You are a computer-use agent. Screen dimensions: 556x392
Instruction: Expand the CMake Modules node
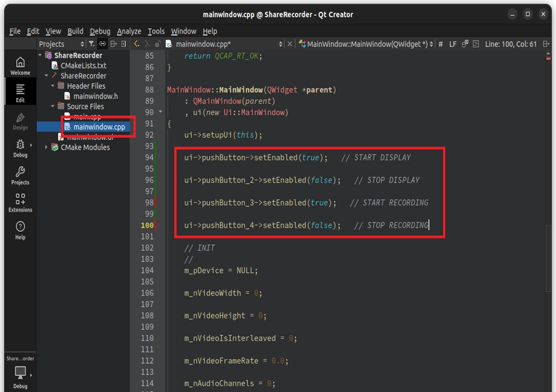pyautogui.click(x=46, y=147)
